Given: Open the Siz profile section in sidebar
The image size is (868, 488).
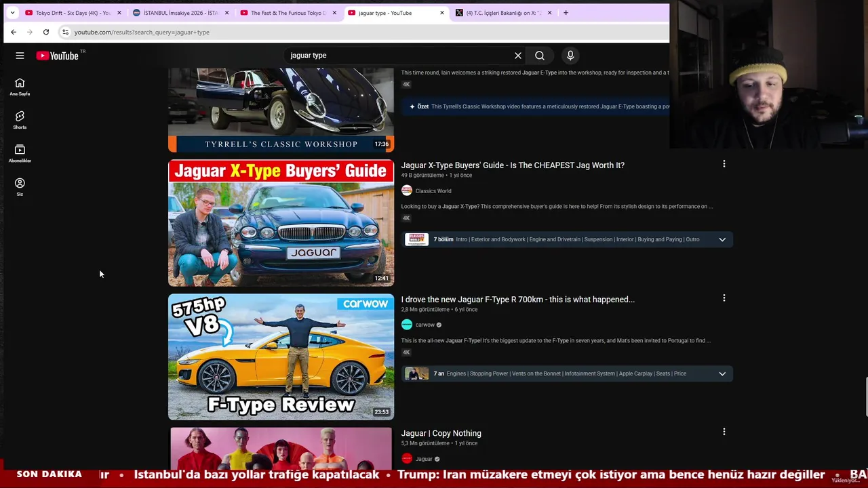Looking at the screenshot, I should 20,187.
